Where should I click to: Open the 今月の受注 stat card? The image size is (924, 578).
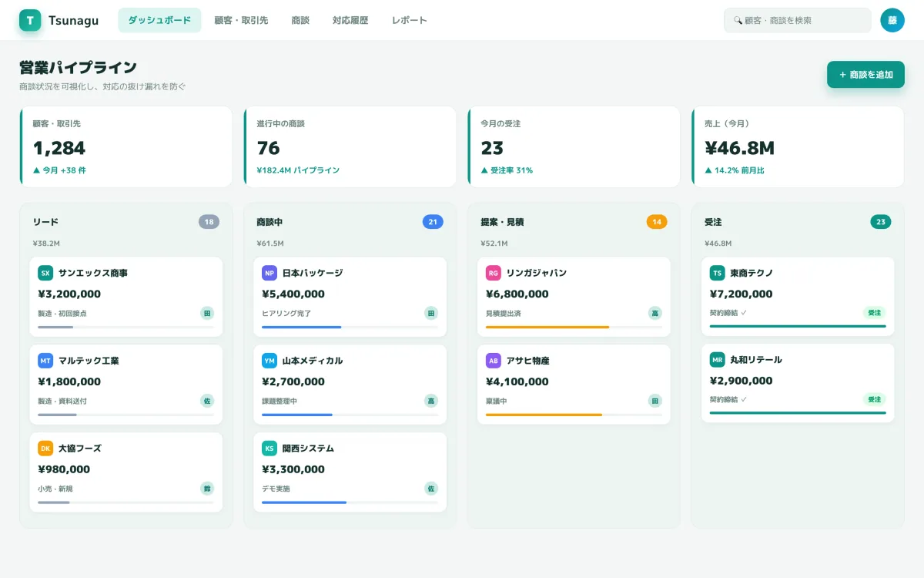574,146
